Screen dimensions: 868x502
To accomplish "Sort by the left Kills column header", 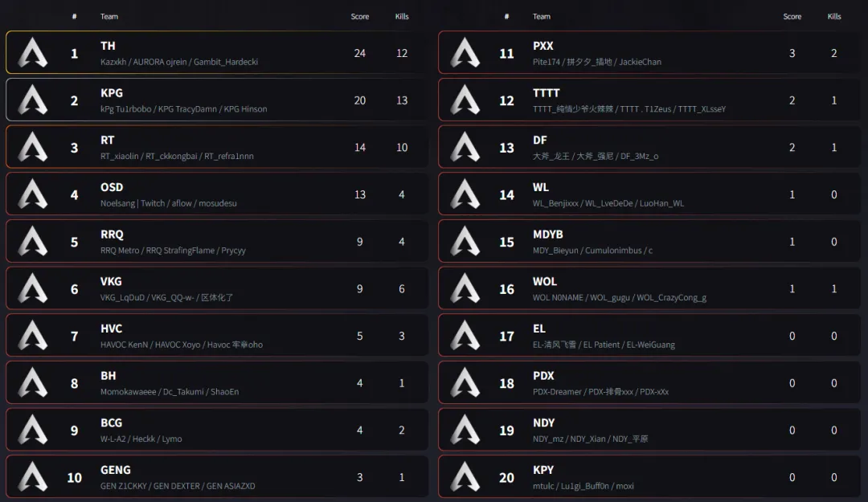I will tap(402, 16).
